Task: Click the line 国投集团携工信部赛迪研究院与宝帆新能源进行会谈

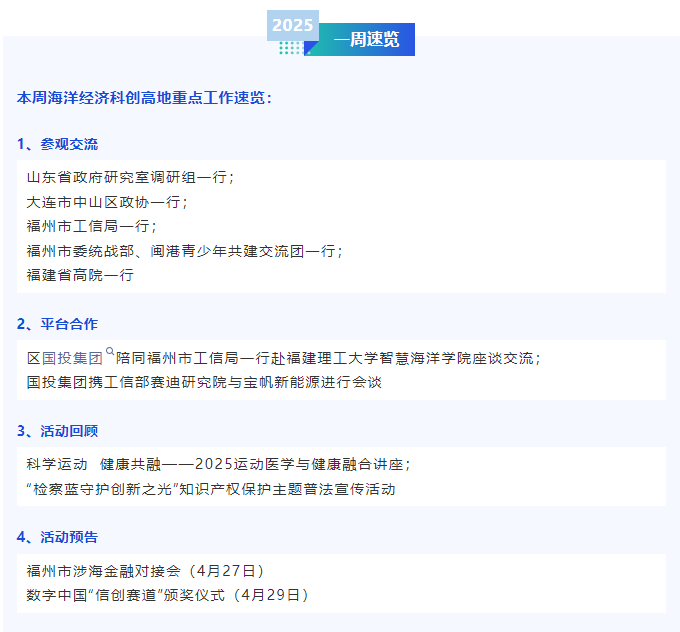Action: coord(204,382)
